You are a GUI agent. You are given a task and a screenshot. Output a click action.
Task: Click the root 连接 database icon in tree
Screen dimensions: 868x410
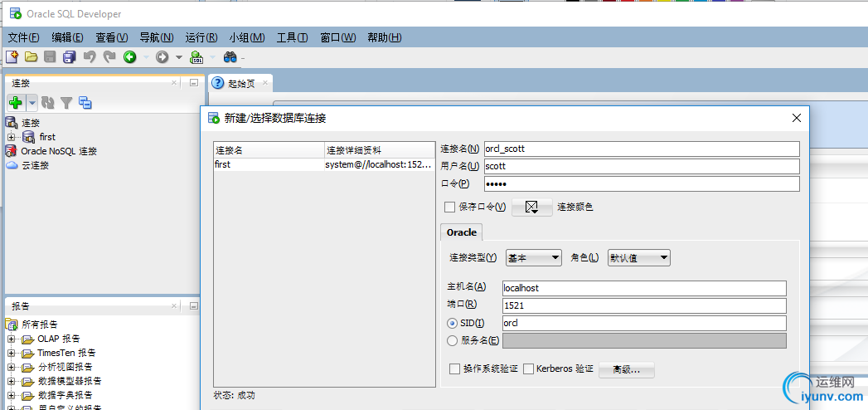coord(11,123)
